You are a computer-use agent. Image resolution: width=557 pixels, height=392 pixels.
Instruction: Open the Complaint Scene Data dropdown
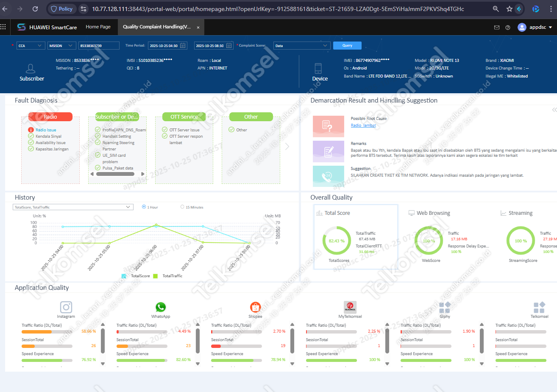(x=301, y=45)
